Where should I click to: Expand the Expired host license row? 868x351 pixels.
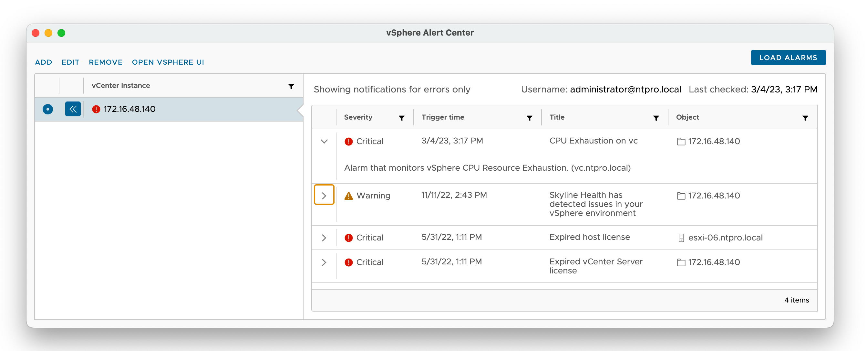coord(324,238)
